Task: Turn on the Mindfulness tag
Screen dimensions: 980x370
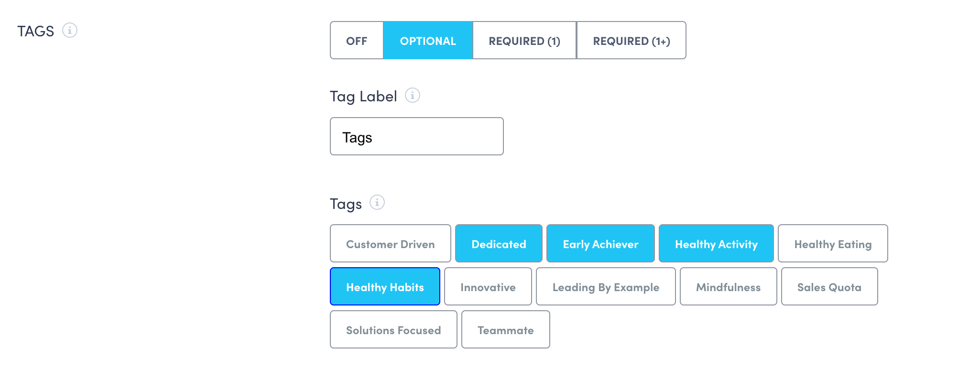Action: click(x=728, y=287)
